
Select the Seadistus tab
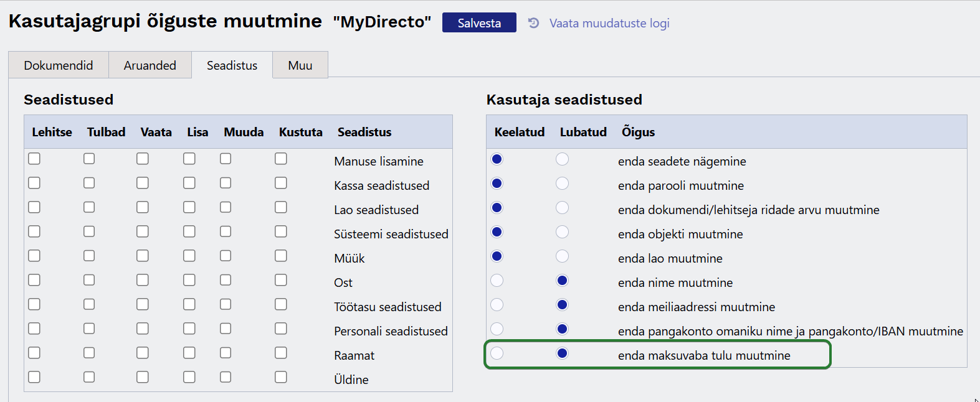pos(232,65)
